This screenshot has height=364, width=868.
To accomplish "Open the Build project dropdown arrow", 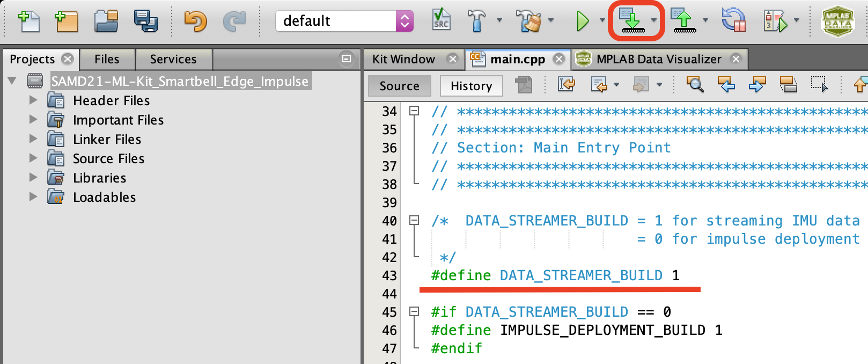I will pyautogui.click(x=499, y=21).
